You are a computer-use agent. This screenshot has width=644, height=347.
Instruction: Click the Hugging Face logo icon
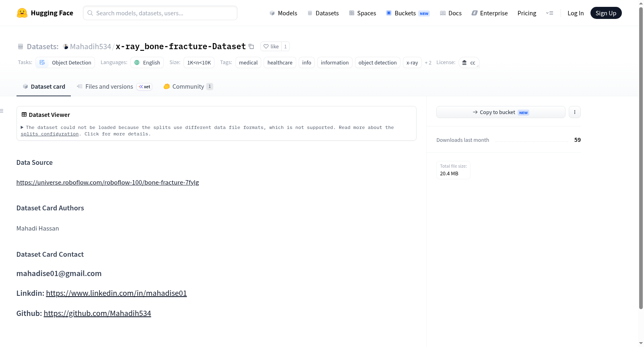22,13
